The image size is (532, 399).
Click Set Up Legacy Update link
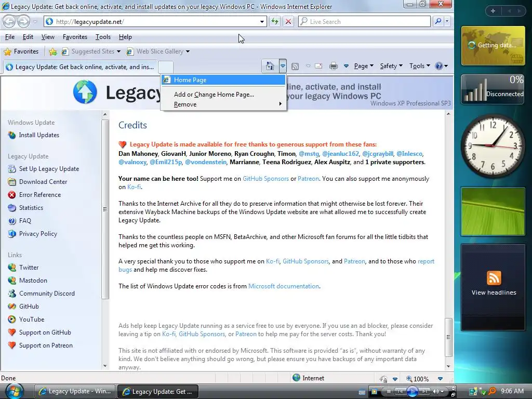tap(49, 169)
